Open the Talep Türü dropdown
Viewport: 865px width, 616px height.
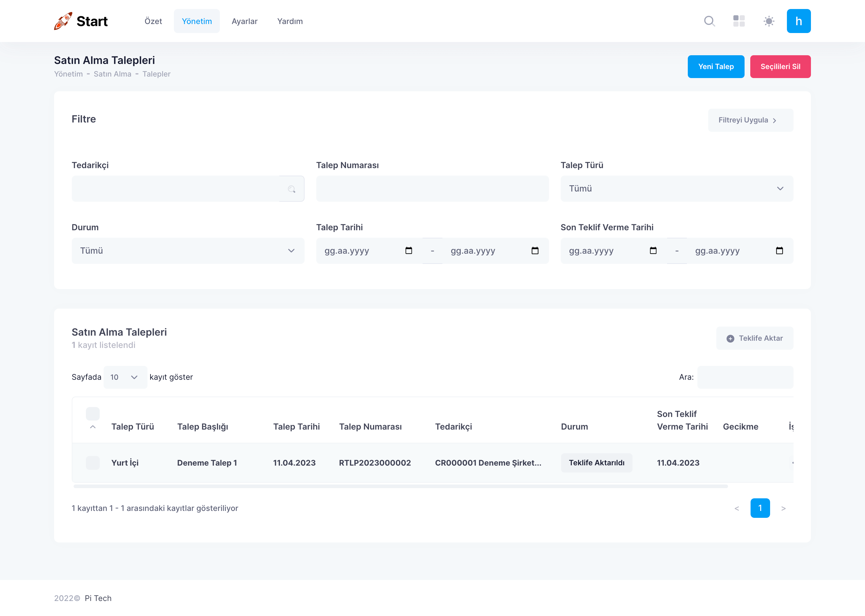click(x=676, y=189)
